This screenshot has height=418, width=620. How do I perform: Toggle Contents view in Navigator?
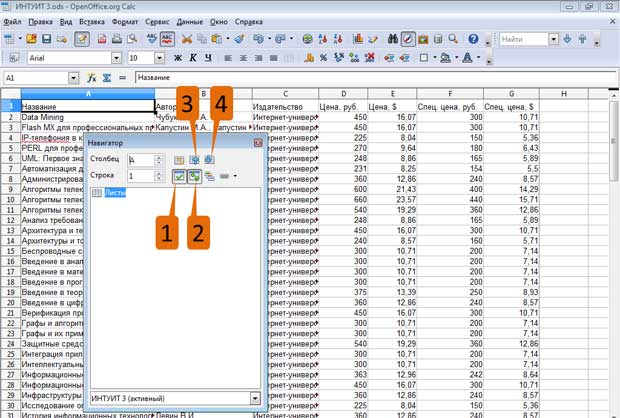[x=180, y=176]
